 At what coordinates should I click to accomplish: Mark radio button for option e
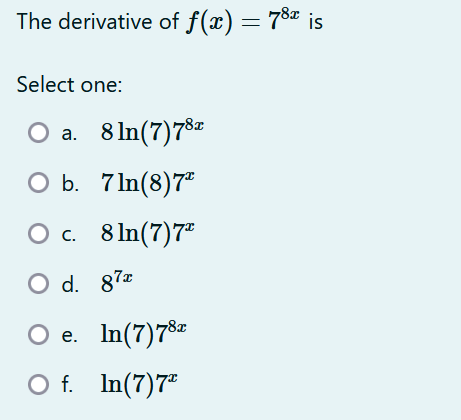click(x=38, y=334)
